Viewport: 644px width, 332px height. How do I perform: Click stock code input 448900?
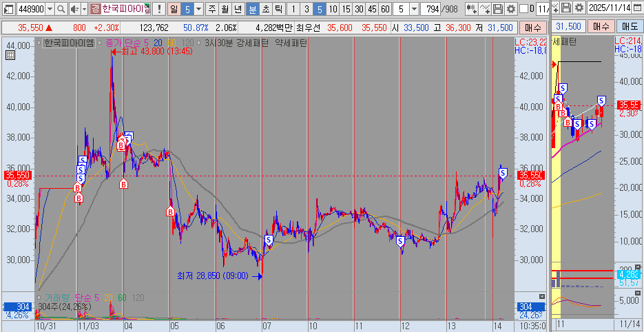click(x=30, y=9)
